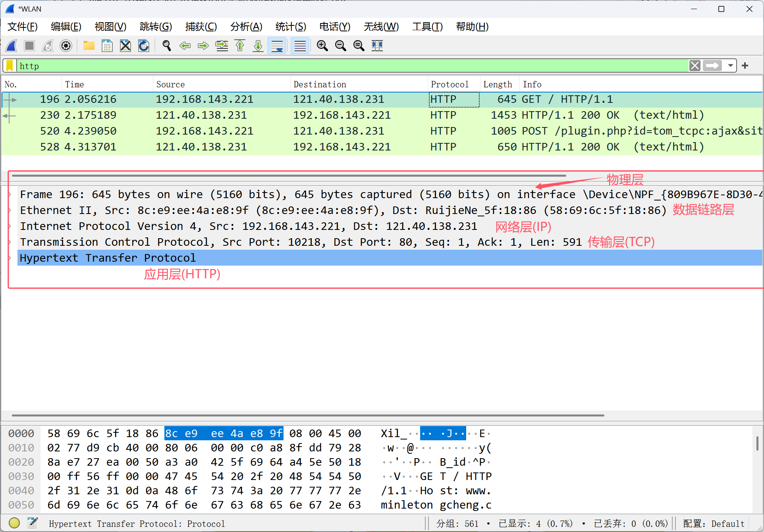Open the 统计(S) menu
Viewport: 764px width, 532px height.
[x=291, y=27]
